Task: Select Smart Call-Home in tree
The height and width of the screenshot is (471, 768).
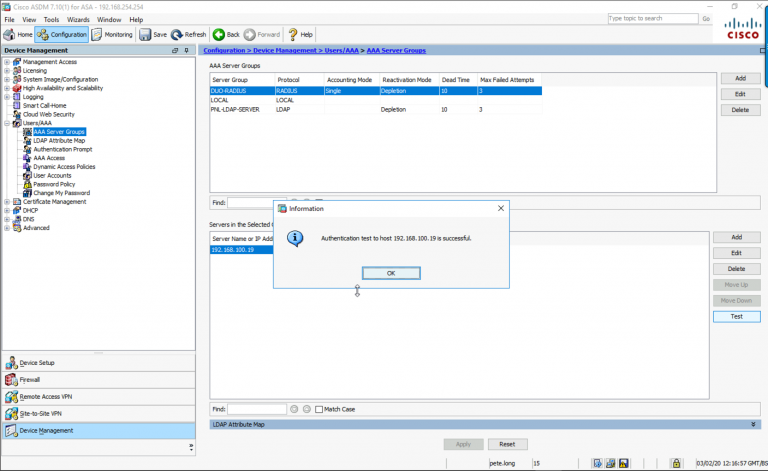Action: pos(44,106)
